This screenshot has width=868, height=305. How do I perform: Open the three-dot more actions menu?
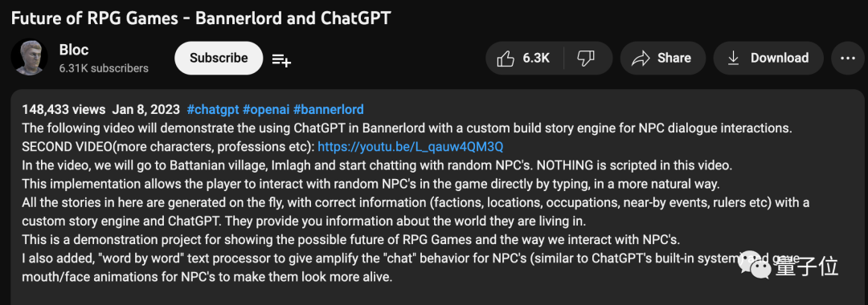848,58
